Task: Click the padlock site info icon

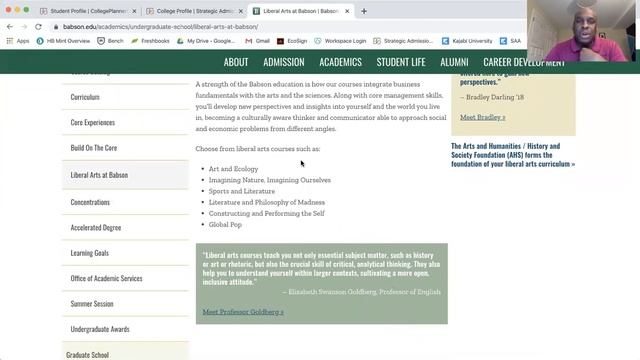Action: pos(56,27)
